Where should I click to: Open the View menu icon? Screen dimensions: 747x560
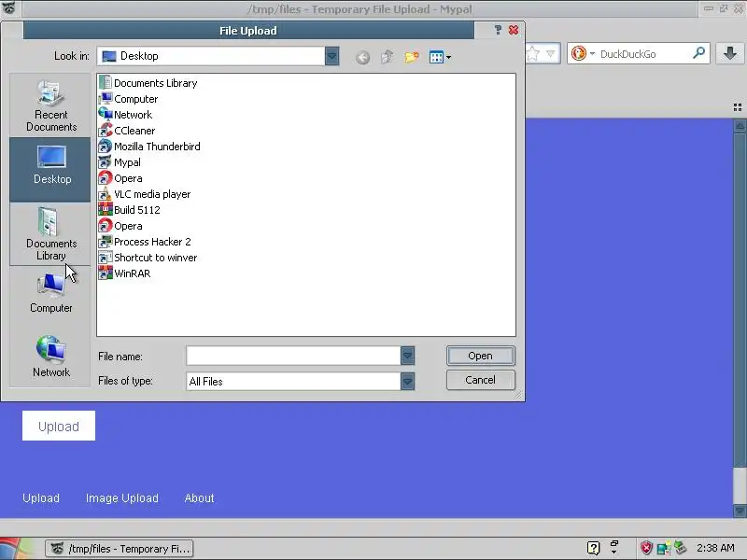(x=439, y=57)
